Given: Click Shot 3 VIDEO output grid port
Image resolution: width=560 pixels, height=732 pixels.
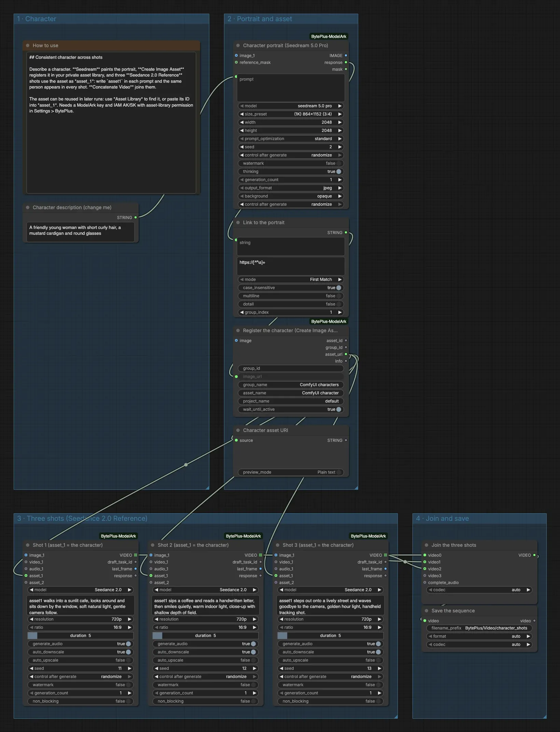Looking at the screenshot, I should [x=386, y=555].
